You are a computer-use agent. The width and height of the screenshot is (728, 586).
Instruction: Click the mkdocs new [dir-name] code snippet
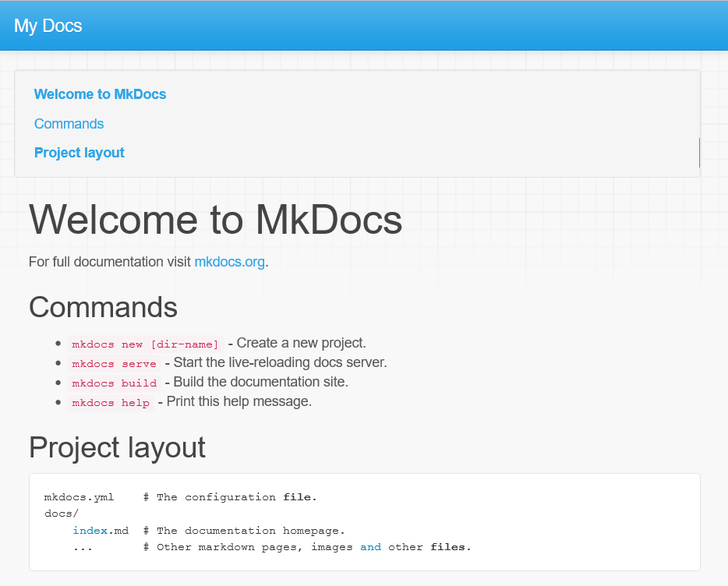tap(146, 344)
